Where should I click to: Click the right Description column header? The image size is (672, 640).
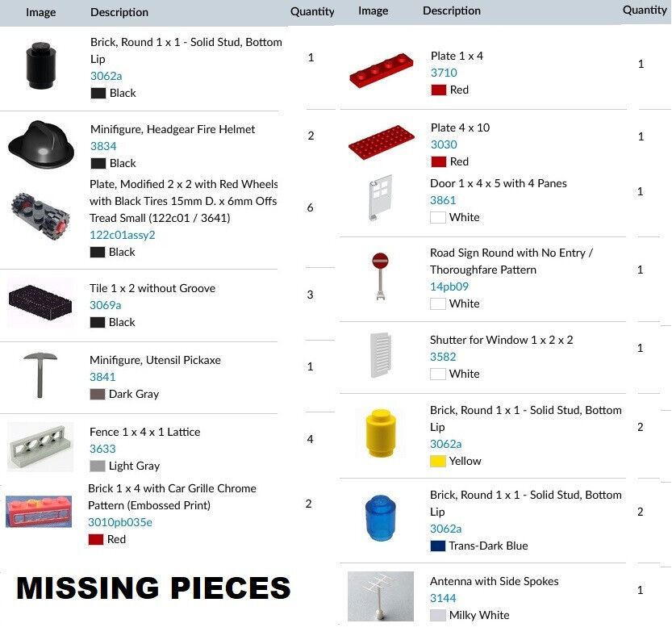[452, 10]
